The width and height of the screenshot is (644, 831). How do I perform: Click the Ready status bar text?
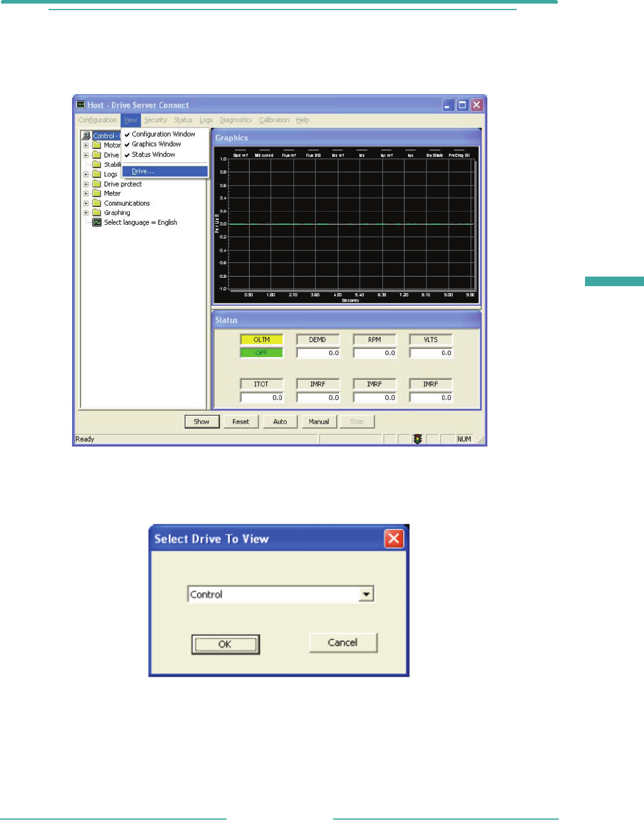click(x=85, y=439)
